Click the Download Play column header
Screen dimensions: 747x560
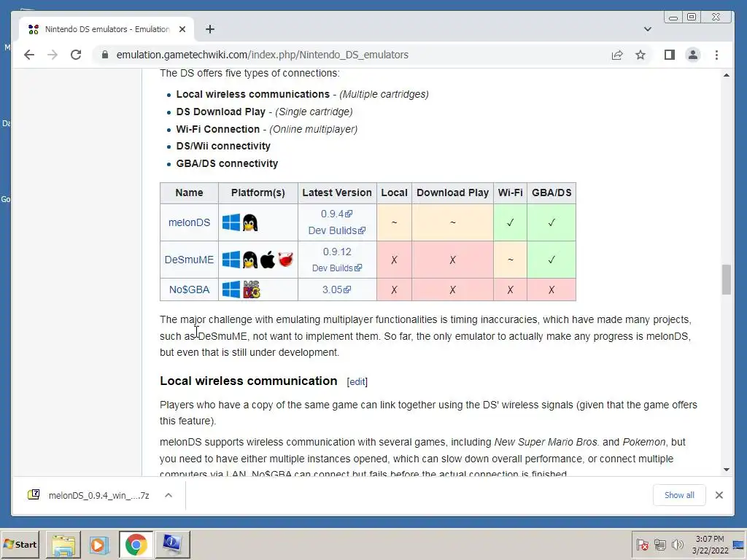pos(452,192)
